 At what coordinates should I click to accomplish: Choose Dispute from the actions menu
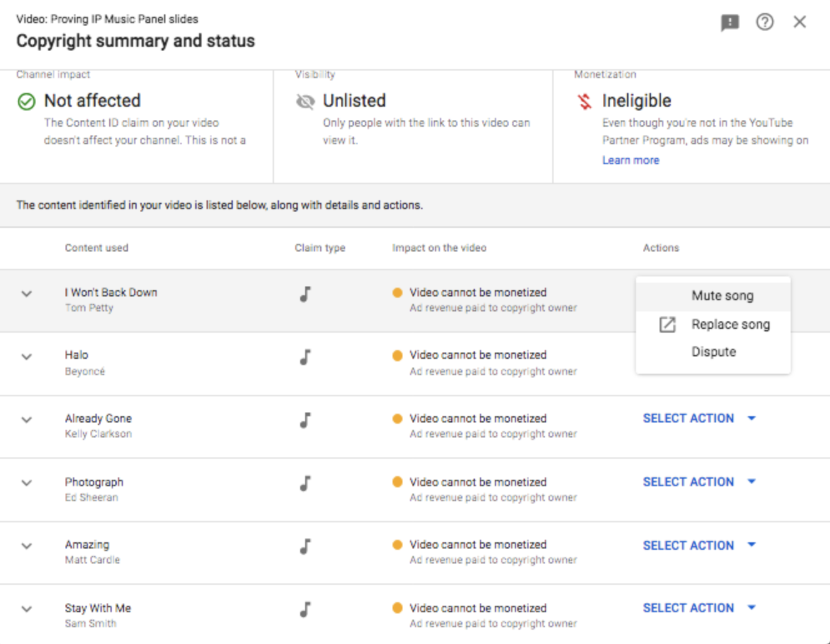click(713, 352)
